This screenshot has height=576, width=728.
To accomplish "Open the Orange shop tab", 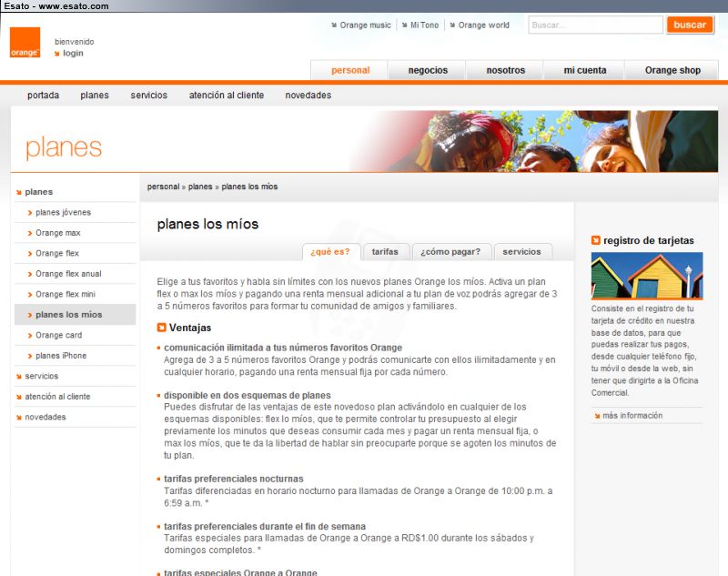I will (x=672, y=70).
